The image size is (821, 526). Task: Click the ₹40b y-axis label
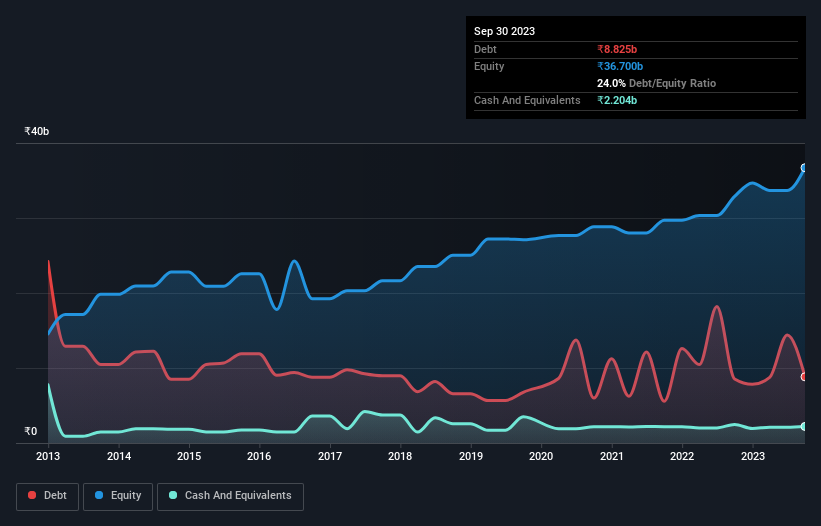pos(37,131)
